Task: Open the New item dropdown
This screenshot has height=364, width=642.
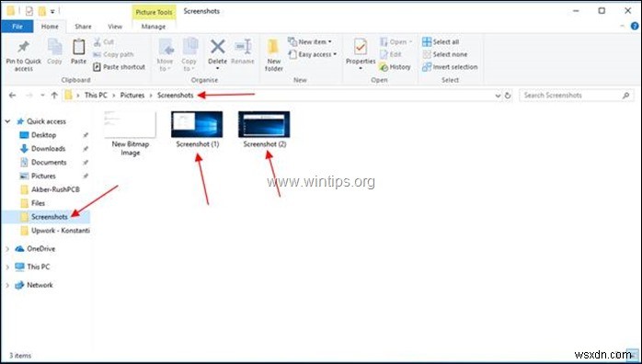Action: pyautogui.click(x=310, y=41)
